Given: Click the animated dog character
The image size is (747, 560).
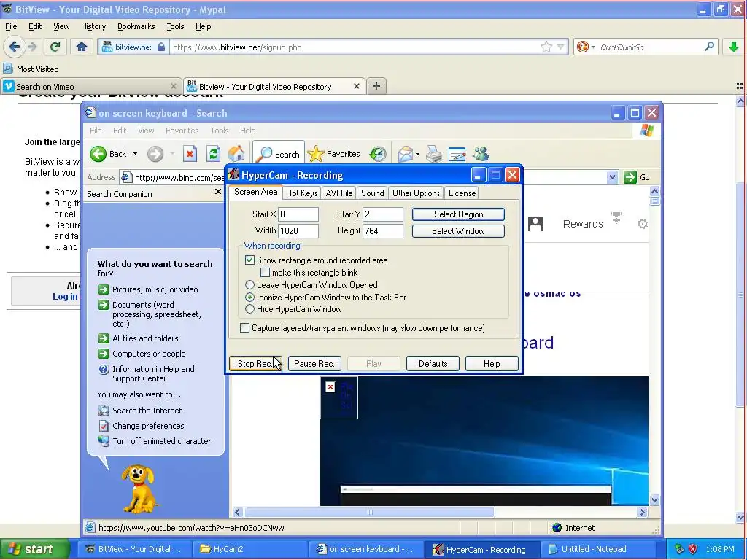Looking at the screenshot, I should pyautogui.click(x=139, y=488).
